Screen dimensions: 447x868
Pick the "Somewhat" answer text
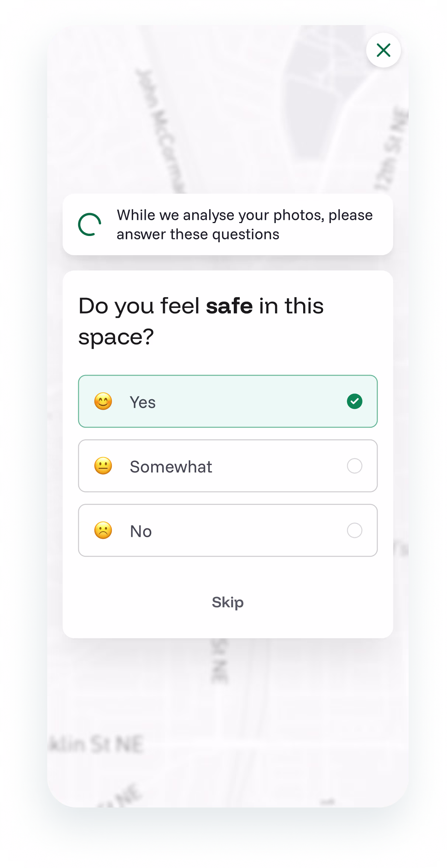tap(171, 467)
